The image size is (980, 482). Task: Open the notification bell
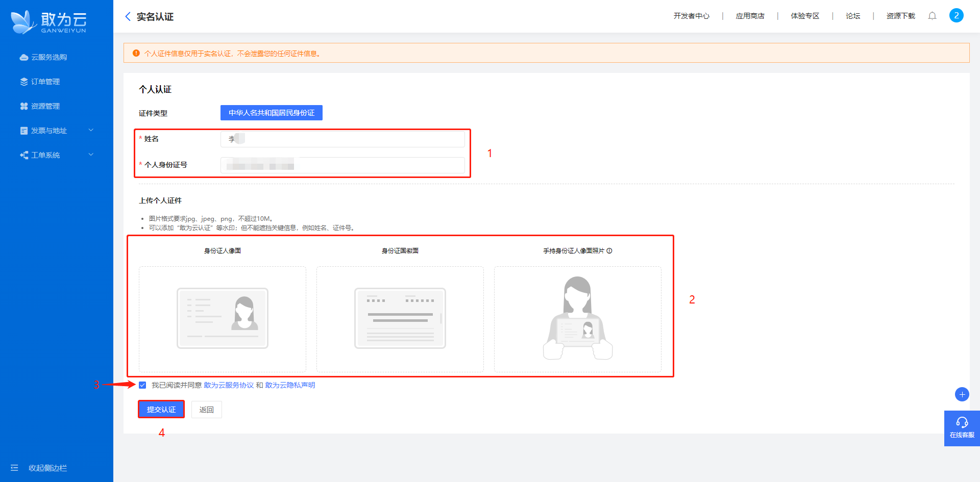click(x=932, y=16)
